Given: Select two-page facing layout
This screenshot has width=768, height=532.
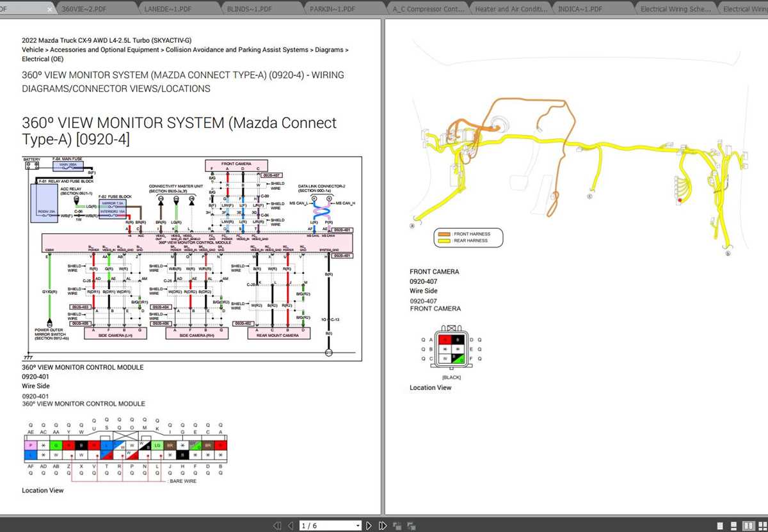Looking at the screenshot, I should click(748, 526).
